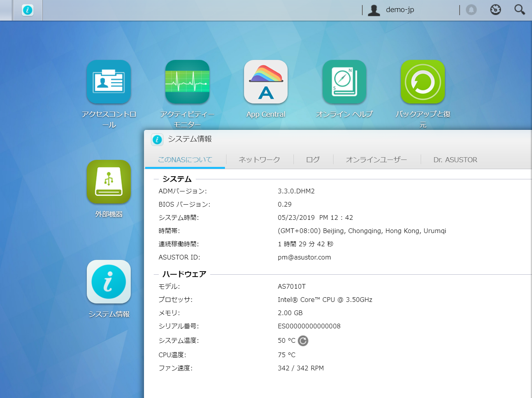This screenshot has width=532, height=398.
Task: Open the アクティビティーモニター app
Action: click(187, 82)
